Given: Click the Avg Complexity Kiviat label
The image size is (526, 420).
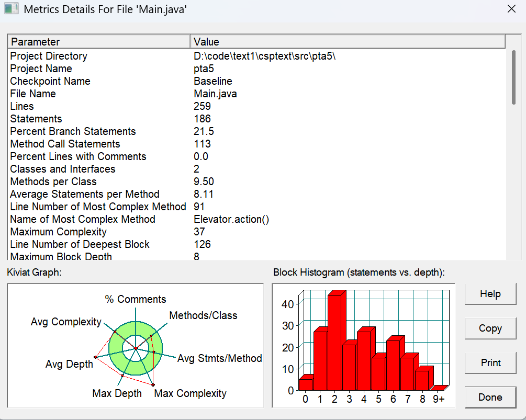Looking at the screenshot, I should (66, 322).
